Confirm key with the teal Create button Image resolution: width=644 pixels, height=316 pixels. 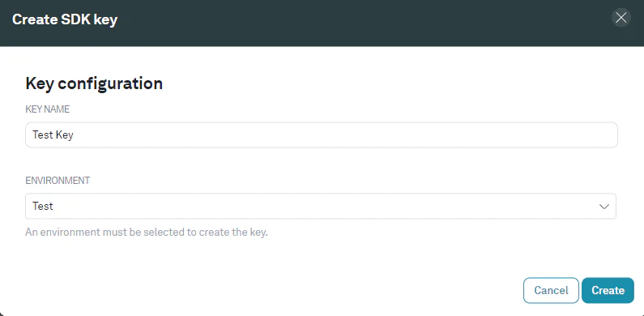[608, 291]
